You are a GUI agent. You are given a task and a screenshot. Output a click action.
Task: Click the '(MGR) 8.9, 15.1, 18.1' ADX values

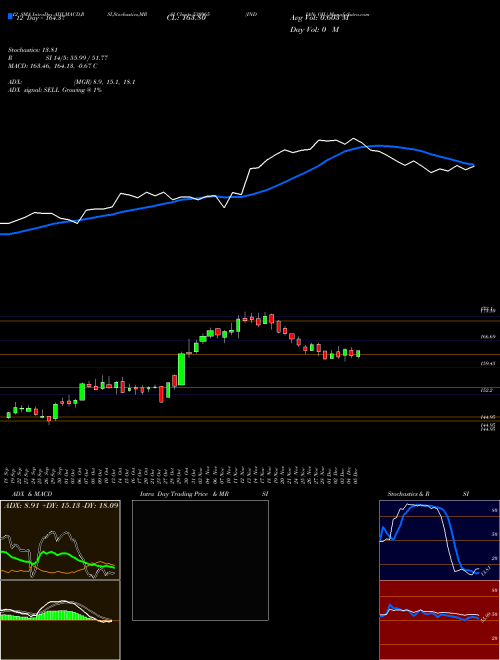(x=104, y=82)
